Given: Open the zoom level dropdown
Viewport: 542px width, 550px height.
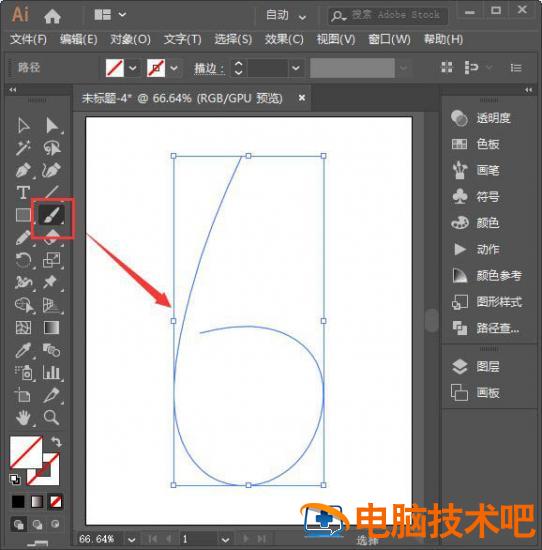Looking at the screenshot, I should (x=132, y=539).
